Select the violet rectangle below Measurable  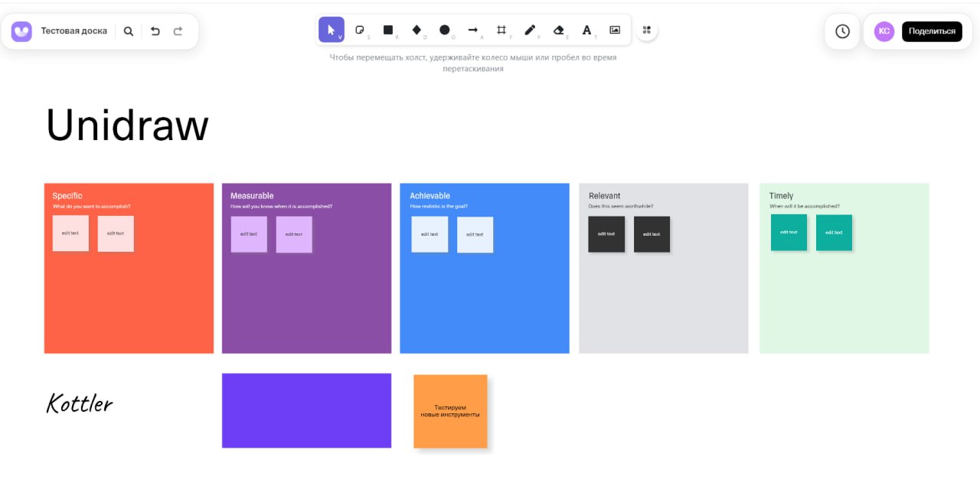pyautogui.click(x=306, y=410)
